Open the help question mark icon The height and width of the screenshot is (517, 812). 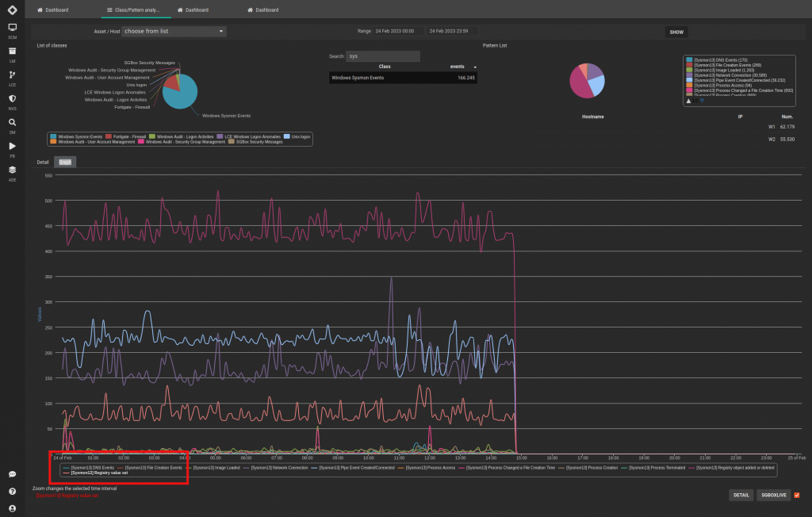click(x=13, y=492)
